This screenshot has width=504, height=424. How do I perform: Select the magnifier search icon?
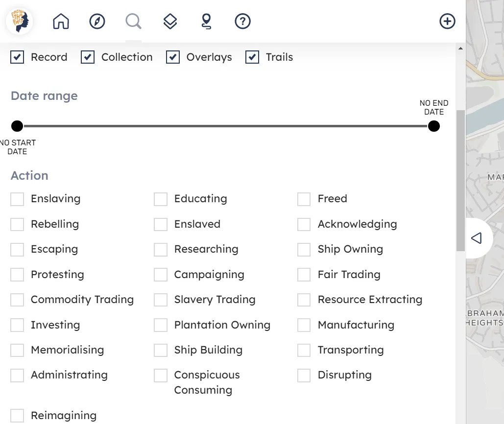coord(133,22)
